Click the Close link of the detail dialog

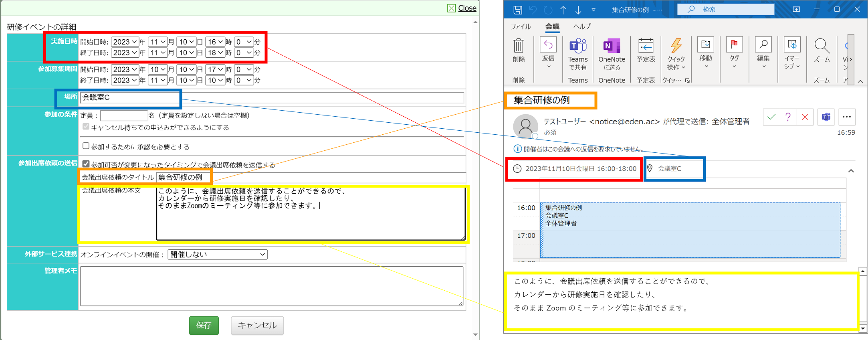(x=467, y=8)
